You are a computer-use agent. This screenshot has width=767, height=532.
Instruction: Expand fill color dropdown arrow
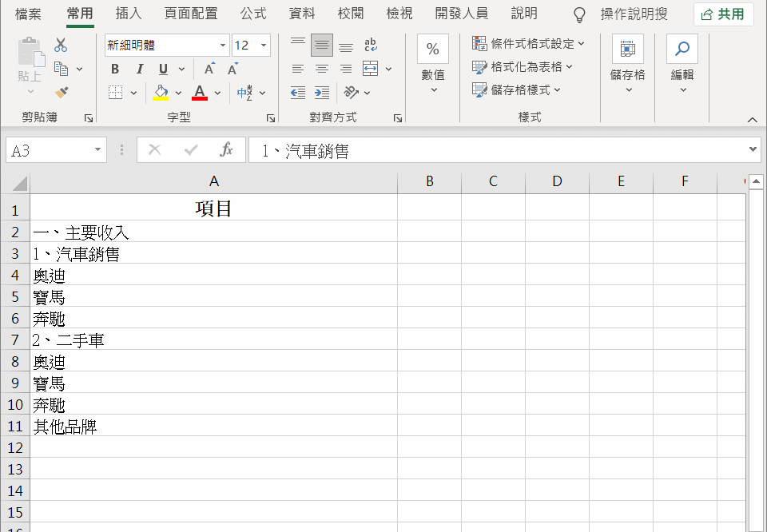point(178,93)
